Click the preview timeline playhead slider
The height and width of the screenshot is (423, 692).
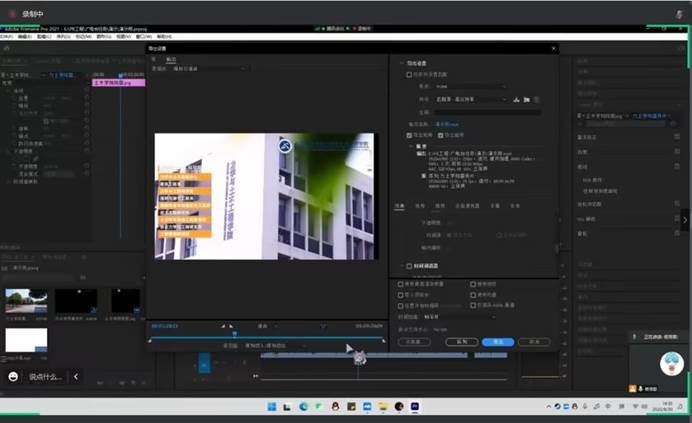tap(235, 333)
